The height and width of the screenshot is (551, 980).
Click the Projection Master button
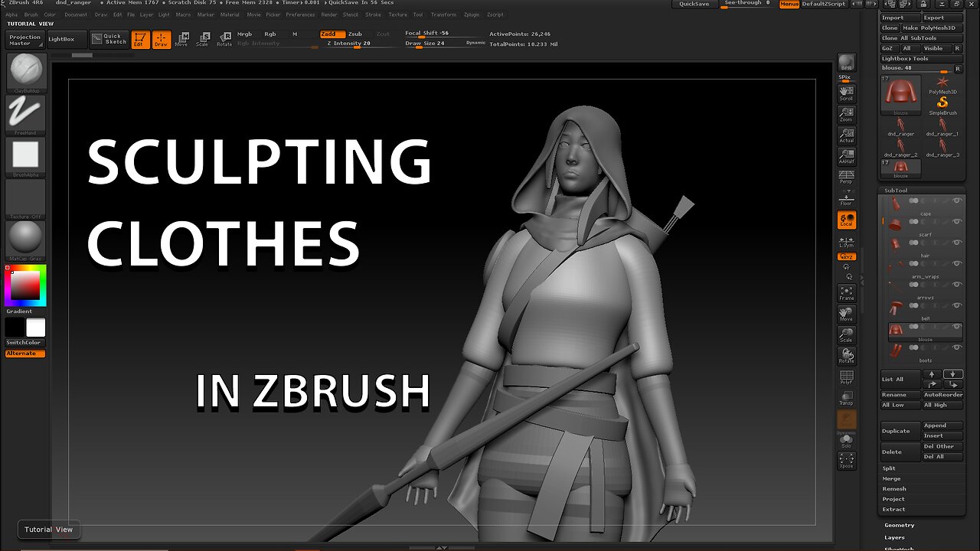[x=24, y=40]
